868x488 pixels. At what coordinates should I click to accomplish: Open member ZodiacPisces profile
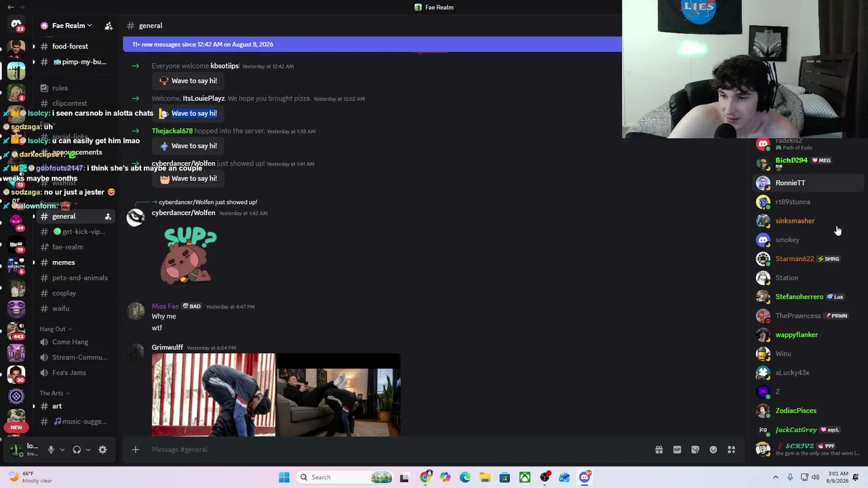click(808, 411)
